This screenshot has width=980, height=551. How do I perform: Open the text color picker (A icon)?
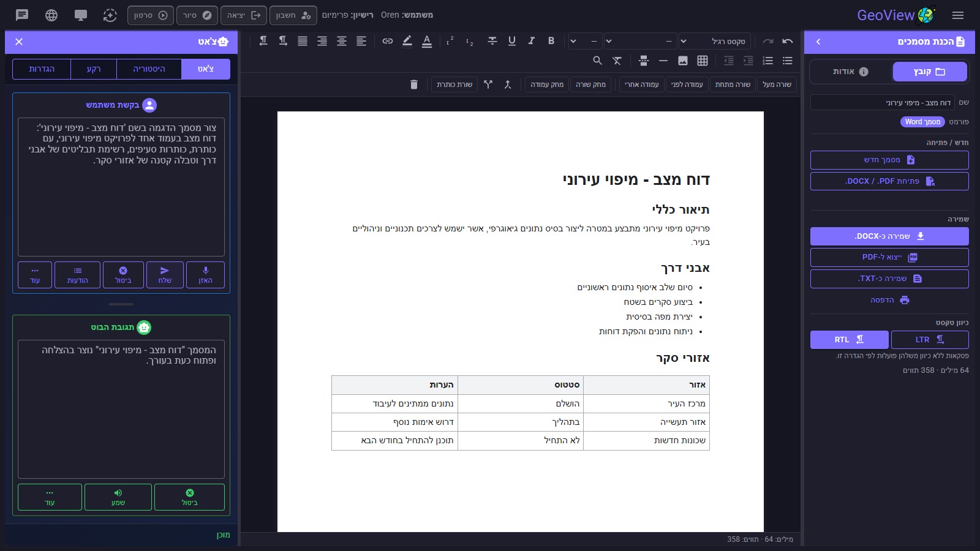point(427,41)
